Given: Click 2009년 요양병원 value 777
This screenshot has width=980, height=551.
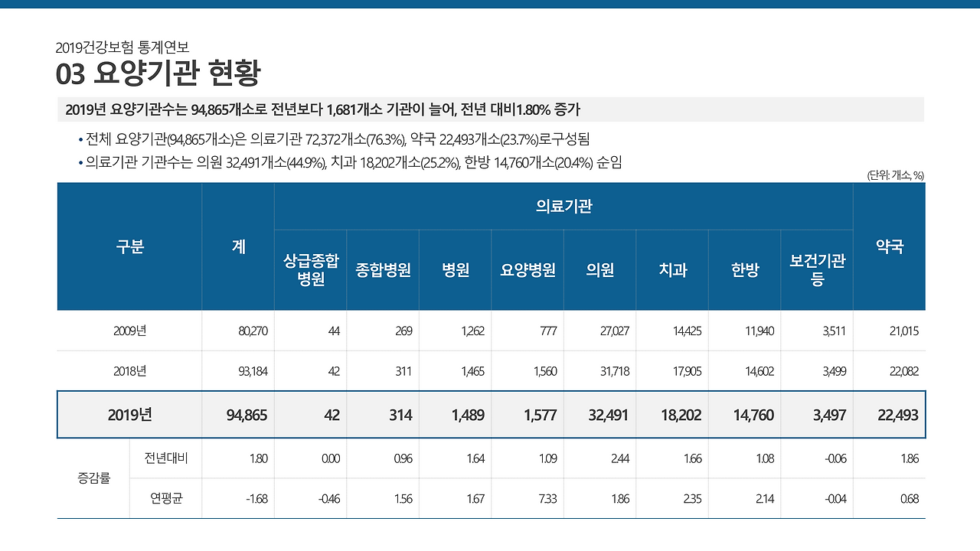Looking at the screenshot, I should [548, 331].
